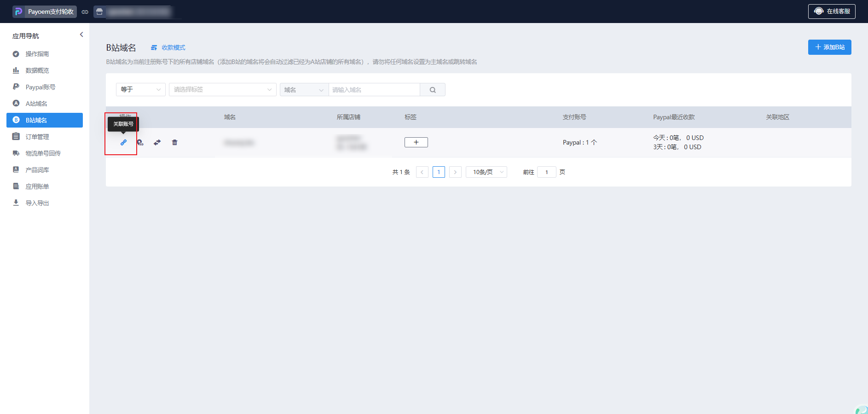Select B站域名 in the sidebar

point(45,120)
